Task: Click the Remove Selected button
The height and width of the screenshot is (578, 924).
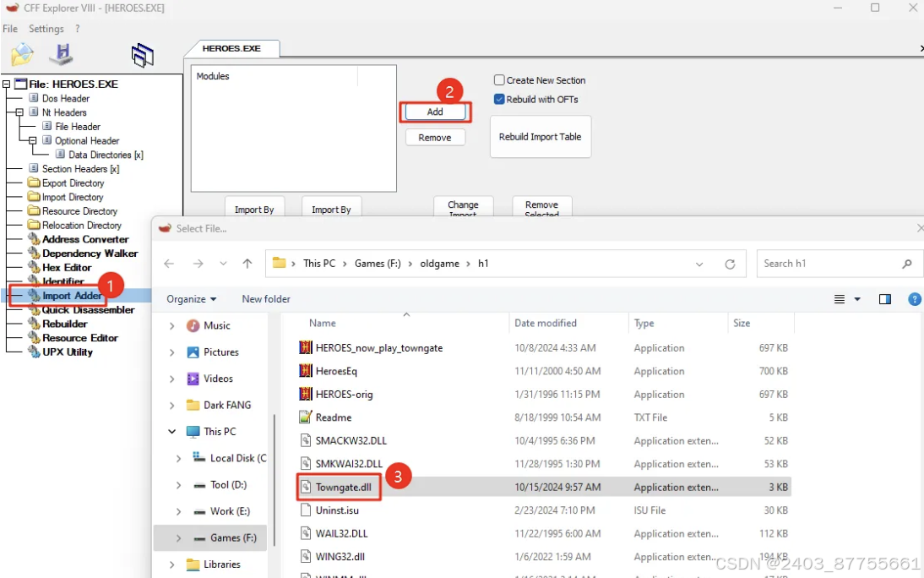Action: (541, 206)
